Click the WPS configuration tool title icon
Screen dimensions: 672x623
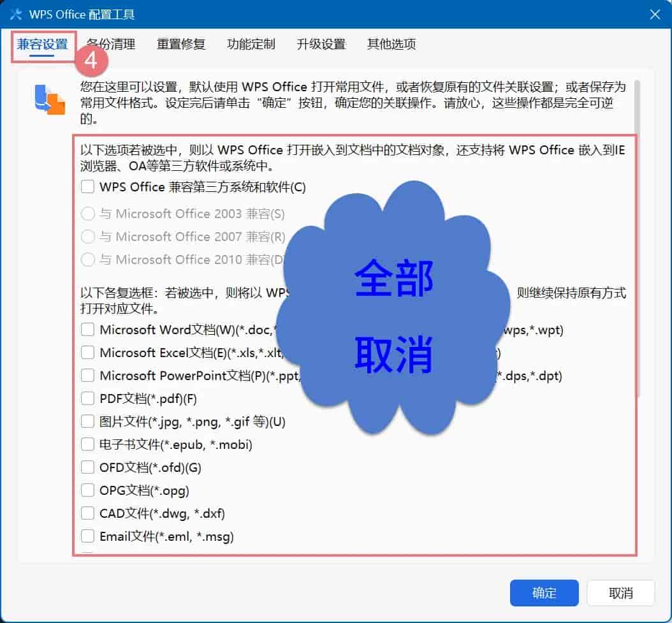tap(16, 14)
